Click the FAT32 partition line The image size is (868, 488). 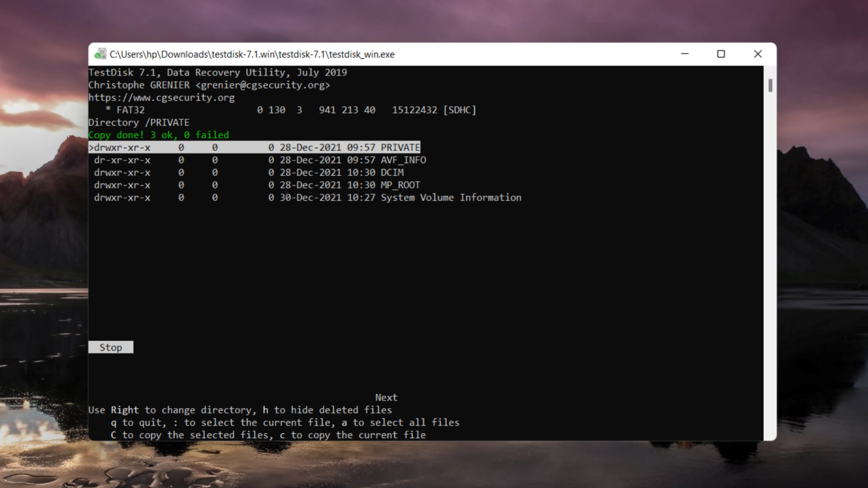[291, 110]
